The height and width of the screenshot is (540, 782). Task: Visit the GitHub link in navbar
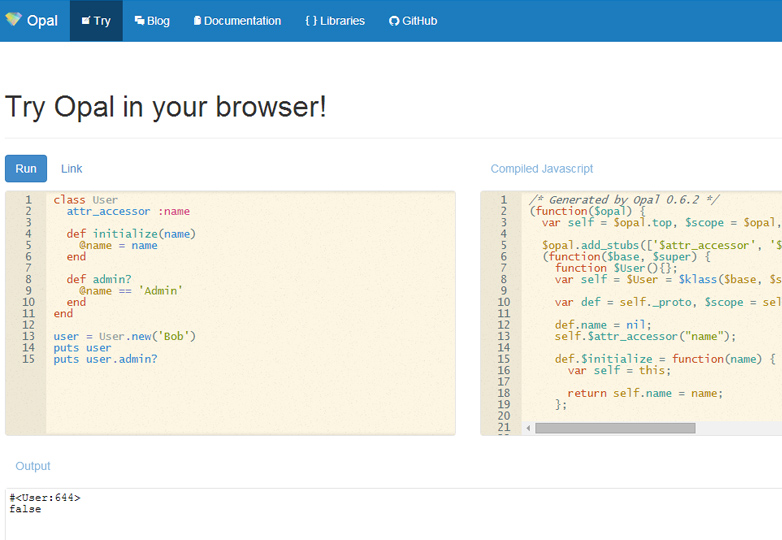(x=413, y=20)
